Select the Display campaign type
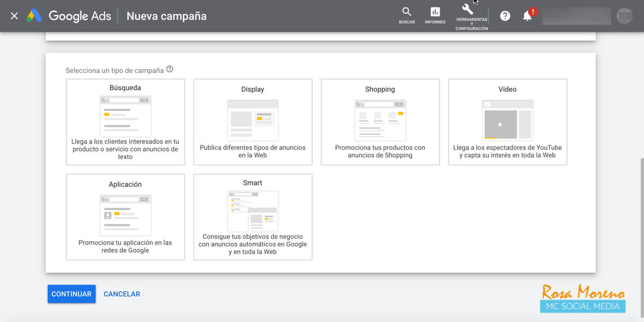 [x=252, y=122]
